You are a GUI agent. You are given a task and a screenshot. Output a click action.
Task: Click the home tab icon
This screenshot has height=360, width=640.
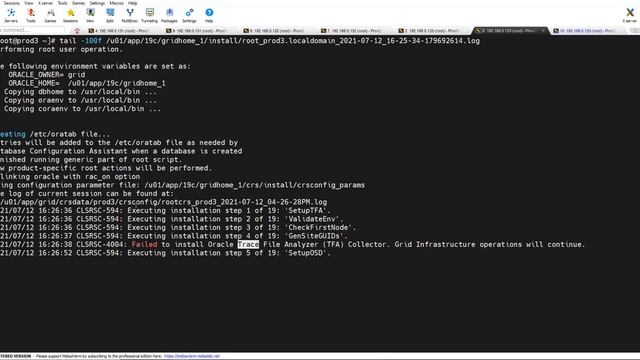pyautogui.click(x=77, y=31)
